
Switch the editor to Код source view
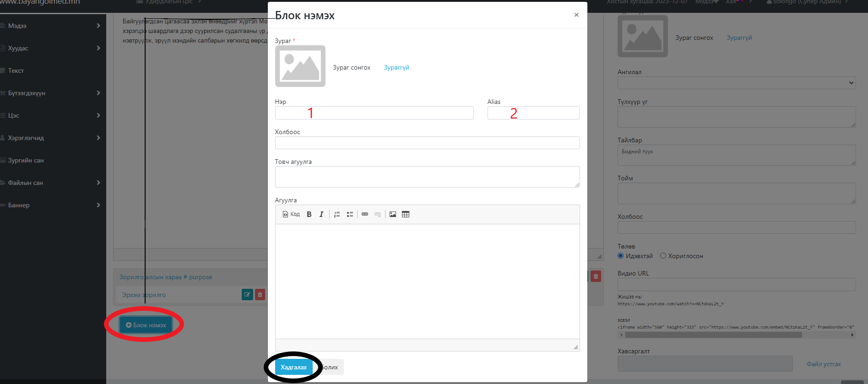point(291,214)
